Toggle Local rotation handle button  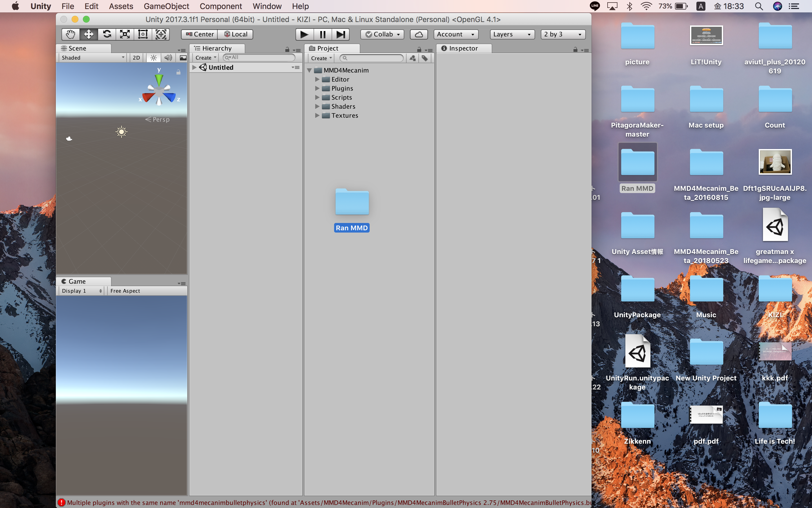pos(235,34)
